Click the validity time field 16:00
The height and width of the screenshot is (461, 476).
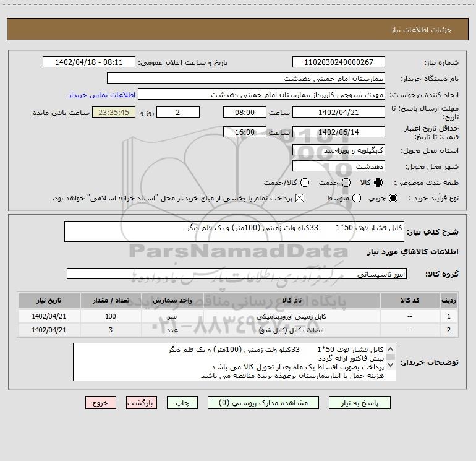click(245, 132)
